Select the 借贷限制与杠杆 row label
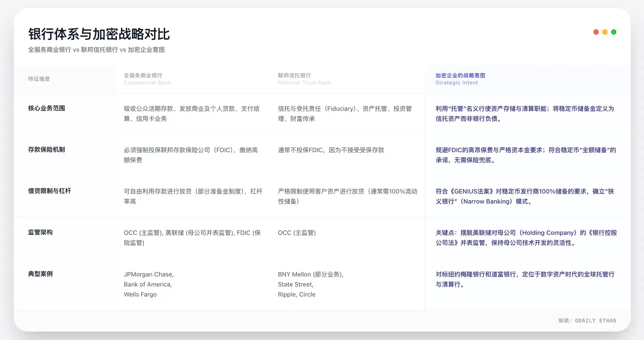The image size is (644, 340). 50,191
